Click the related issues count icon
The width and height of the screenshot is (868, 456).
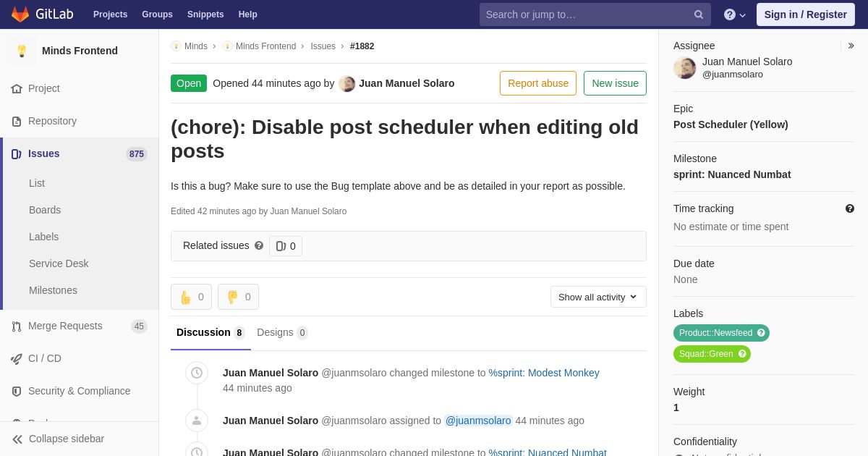[x=281, y=246]
